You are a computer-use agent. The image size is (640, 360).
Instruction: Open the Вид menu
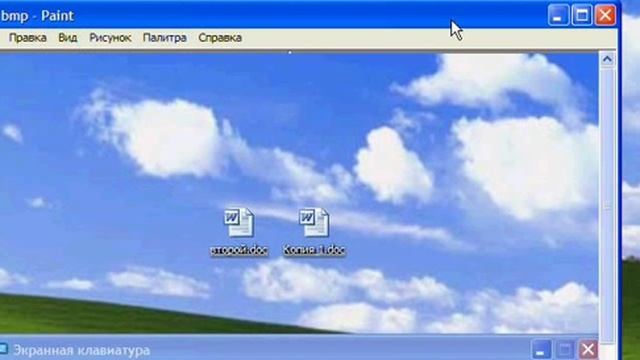(x=67, y=38)
